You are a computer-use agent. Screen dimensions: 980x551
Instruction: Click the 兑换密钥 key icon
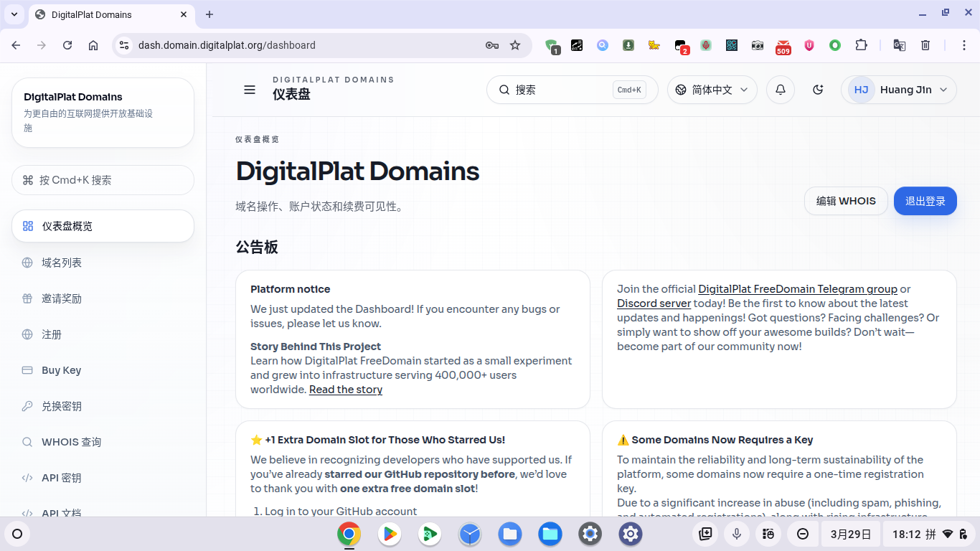pos(27,406)
